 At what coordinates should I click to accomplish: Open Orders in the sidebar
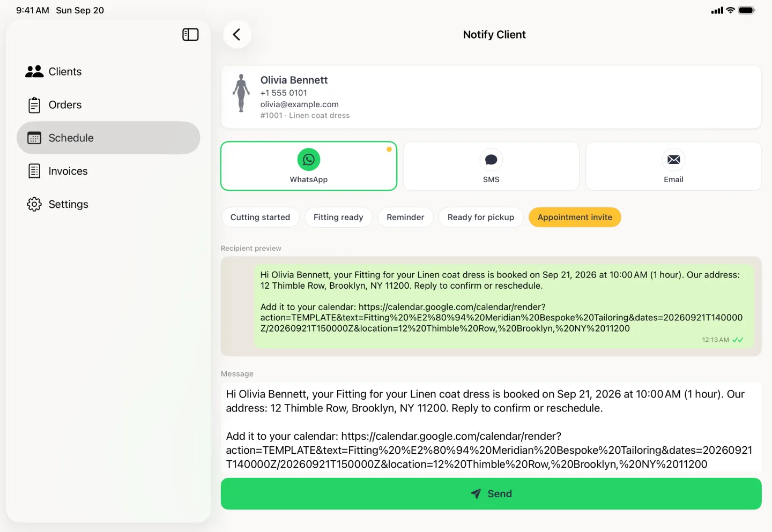(x=108, y=105)
